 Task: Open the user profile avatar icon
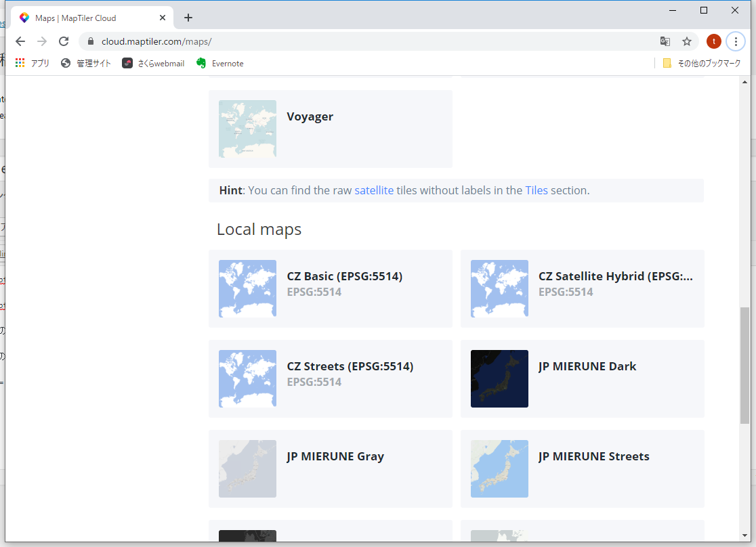713,41
